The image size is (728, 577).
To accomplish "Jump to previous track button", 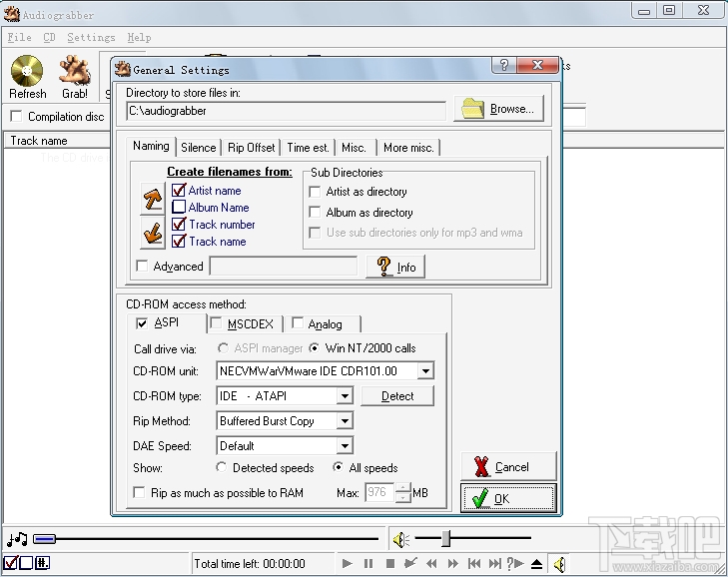I will (474, 564).
